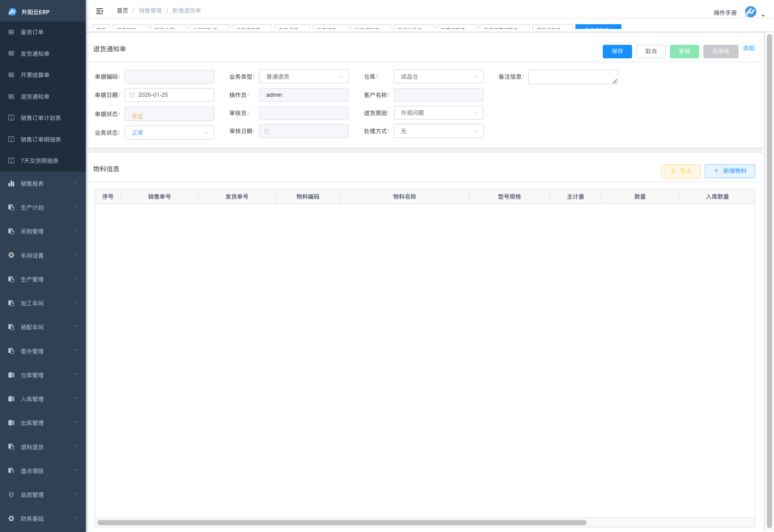Open 销售订单明细表 in sidebar
The image size is (774, 532).
pos(41,139)
